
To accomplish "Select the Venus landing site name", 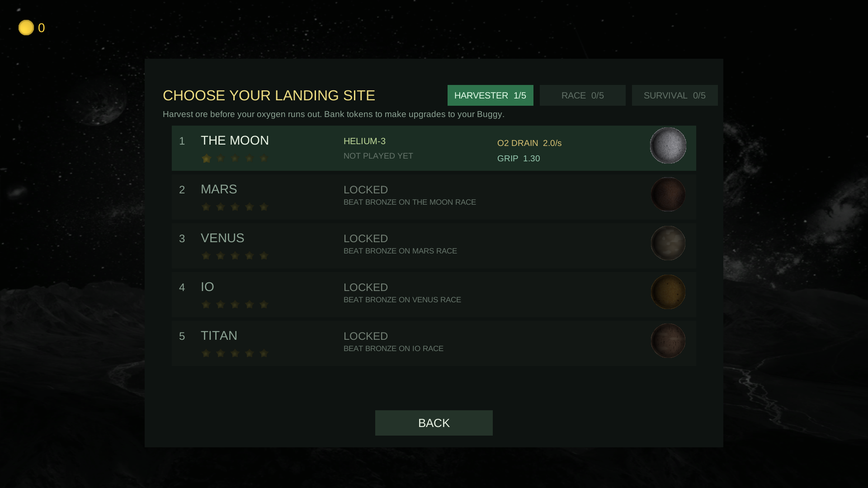I will point(222,238).
